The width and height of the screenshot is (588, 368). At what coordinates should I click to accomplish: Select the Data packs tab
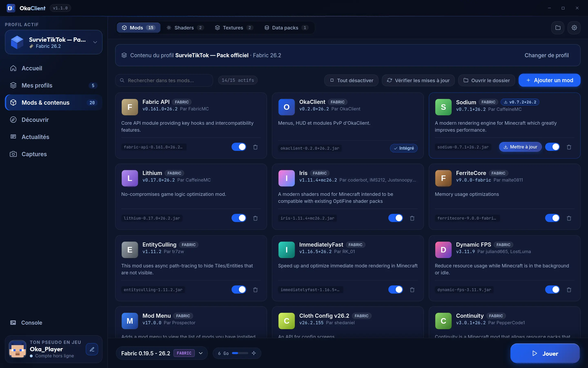pos(286,28)
